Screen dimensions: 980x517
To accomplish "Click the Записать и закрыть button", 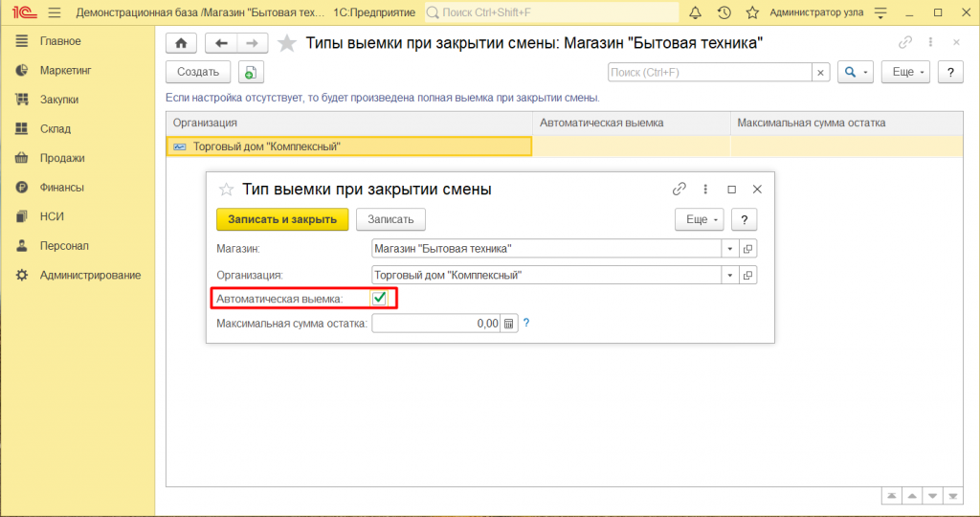I will [282, 219].
